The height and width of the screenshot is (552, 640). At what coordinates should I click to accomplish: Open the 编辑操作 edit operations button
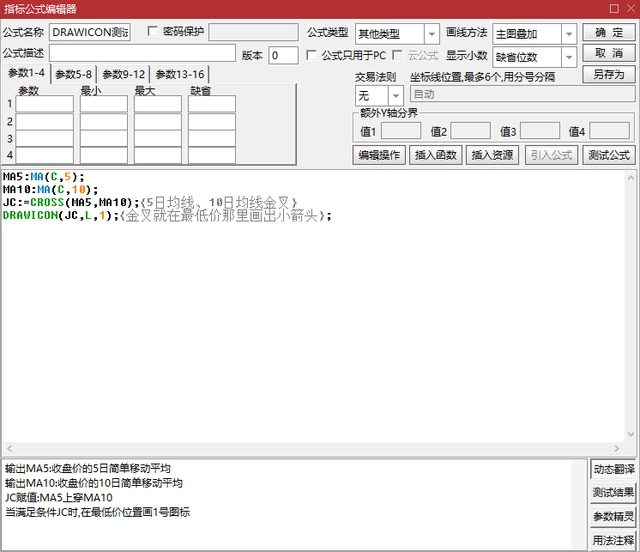point(379,155)
